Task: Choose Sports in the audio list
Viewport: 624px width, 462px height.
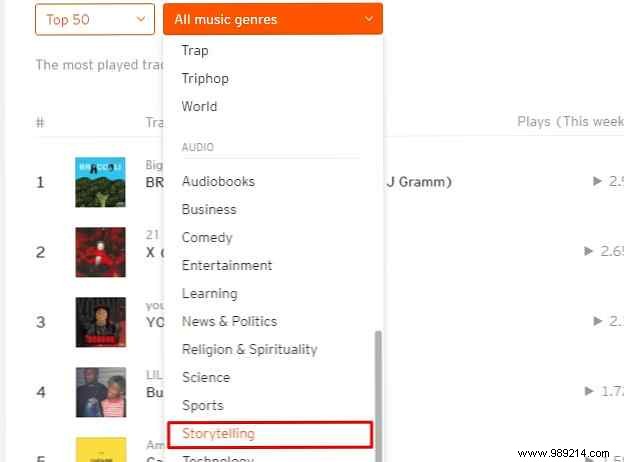Action: click(x=203, y=405)
